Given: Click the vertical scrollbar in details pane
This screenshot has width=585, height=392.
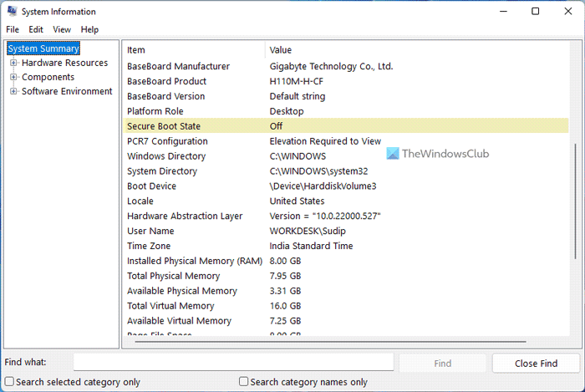Looking at the screenshot, I should tap(573, 201).
